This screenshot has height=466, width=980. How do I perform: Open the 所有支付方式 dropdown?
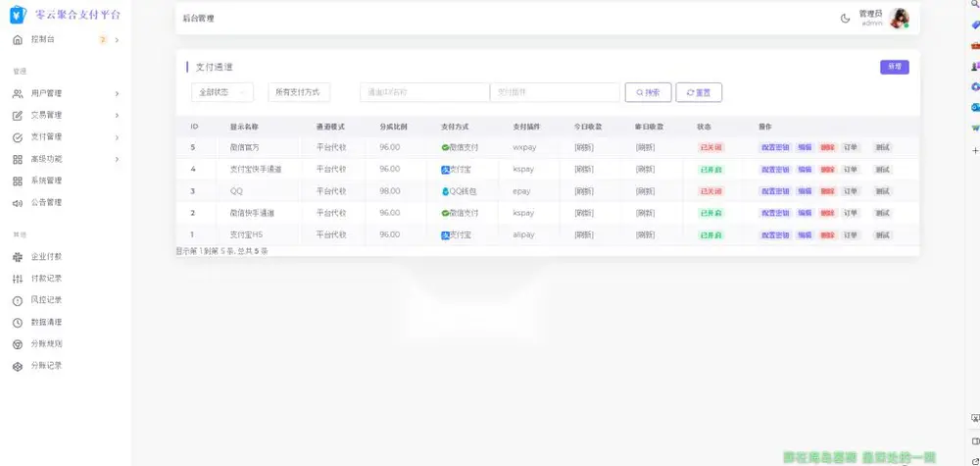(x=299, y=92)
